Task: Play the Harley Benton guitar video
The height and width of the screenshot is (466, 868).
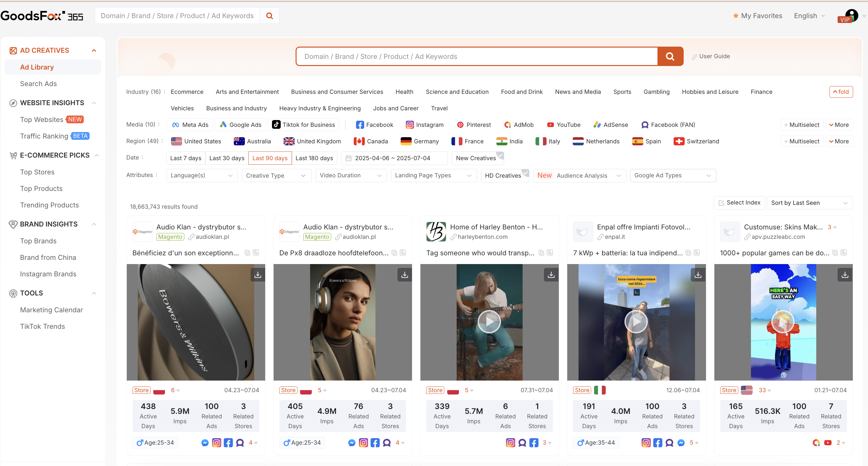Action: point(489,322)
